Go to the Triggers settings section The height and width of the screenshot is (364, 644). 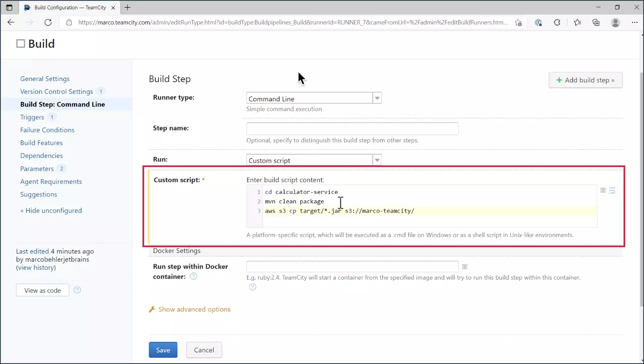(32, 117)
